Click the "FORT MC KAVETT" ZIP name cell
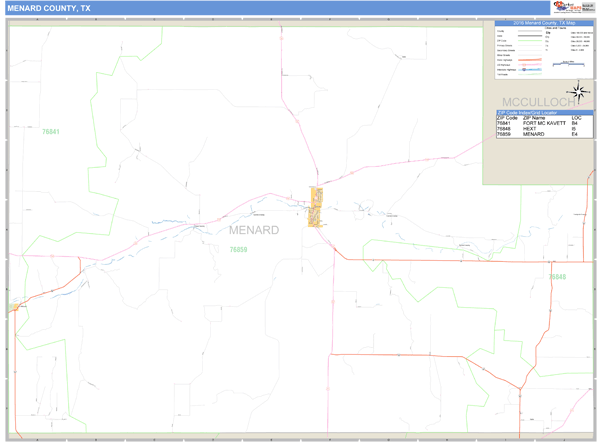The height and width of the screenshot is (442, 600). (544, 123)
